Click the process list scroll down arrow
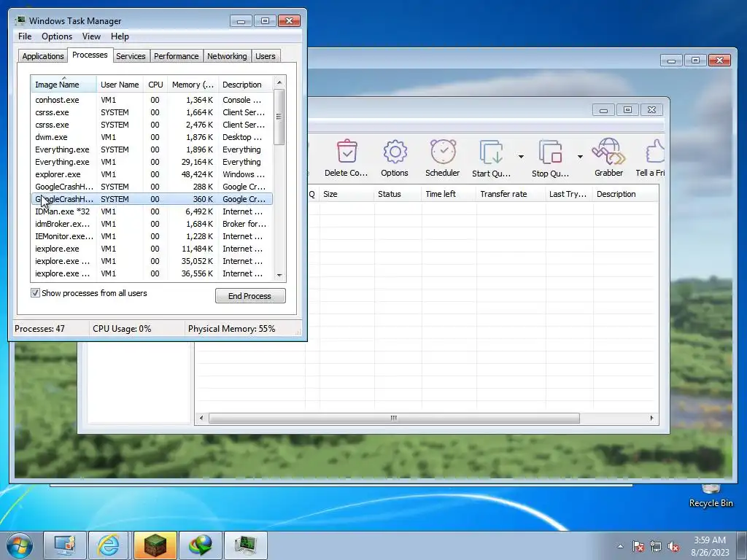 coord(279,275)
